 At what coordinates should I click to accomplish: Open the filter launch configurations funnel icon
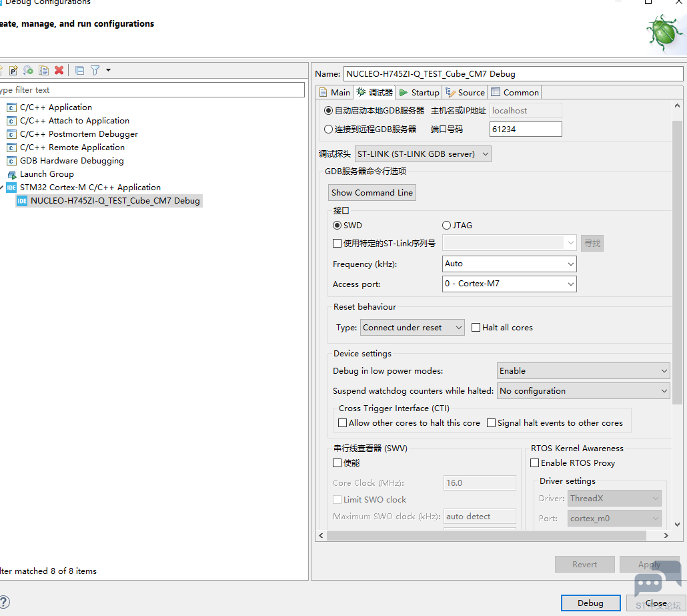click(95, 70)
